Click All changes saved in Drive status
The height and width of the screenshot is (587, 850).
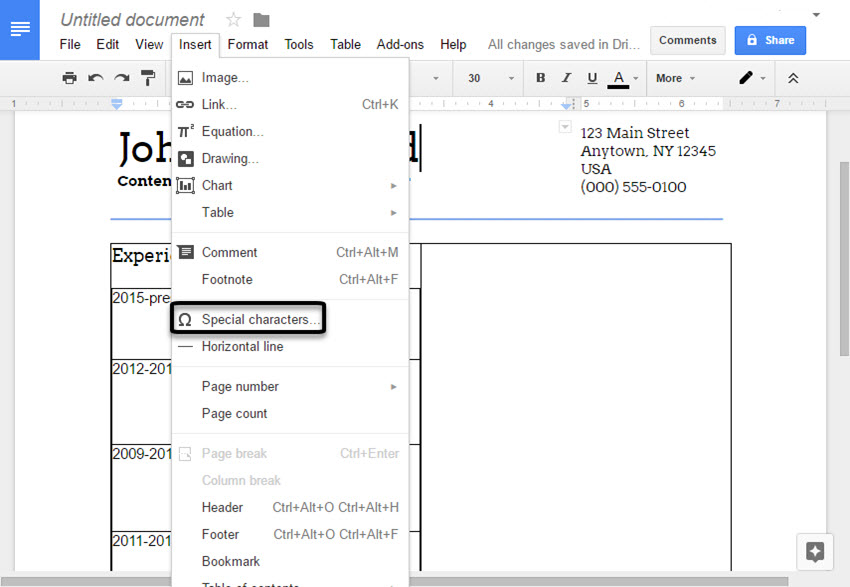tap(564, 44)
